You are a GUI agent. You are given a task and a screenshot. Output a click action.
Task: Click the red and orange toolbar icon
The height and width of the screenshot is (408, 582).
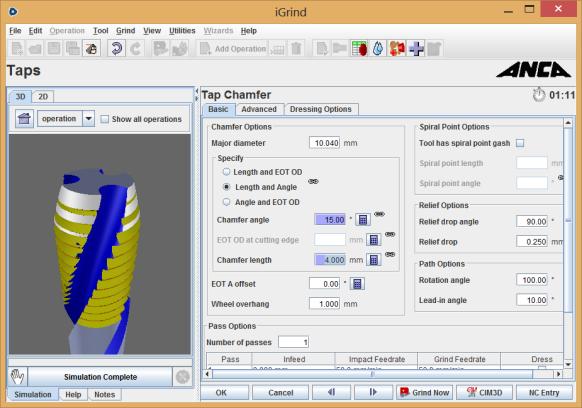tap(397, 49)
